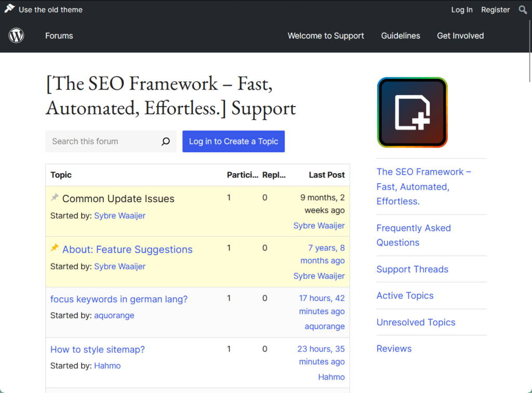This screenshot has height=393, width=532.
Task: Open About: Feature Suggestions topic
Action: click(127, 250)
